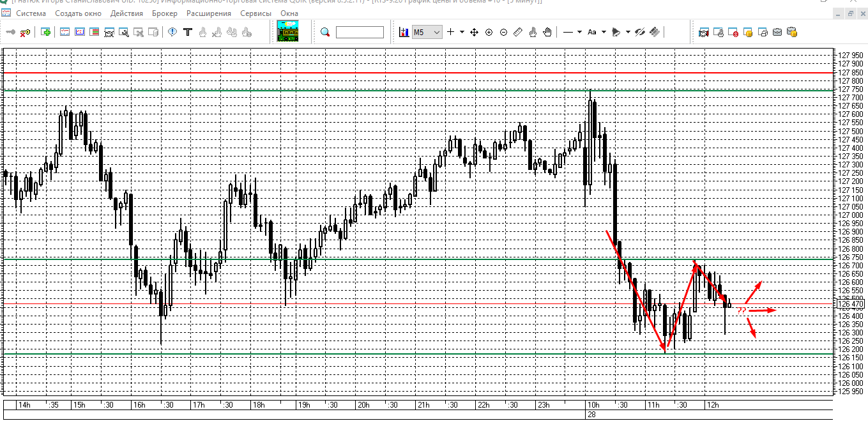Click the zoom out minus circle

pyautogui.click(x=503, y=32)
